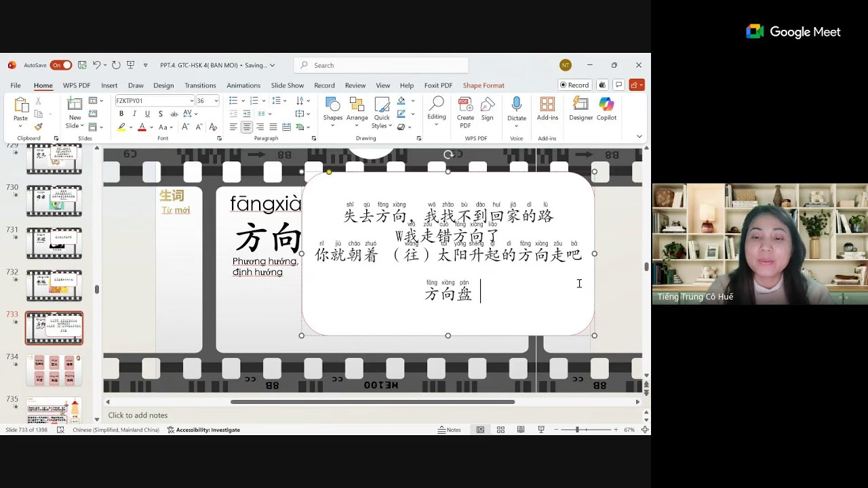Click Create PDF
This screenshot has height=488, width=868.
[x=465, y=113]
